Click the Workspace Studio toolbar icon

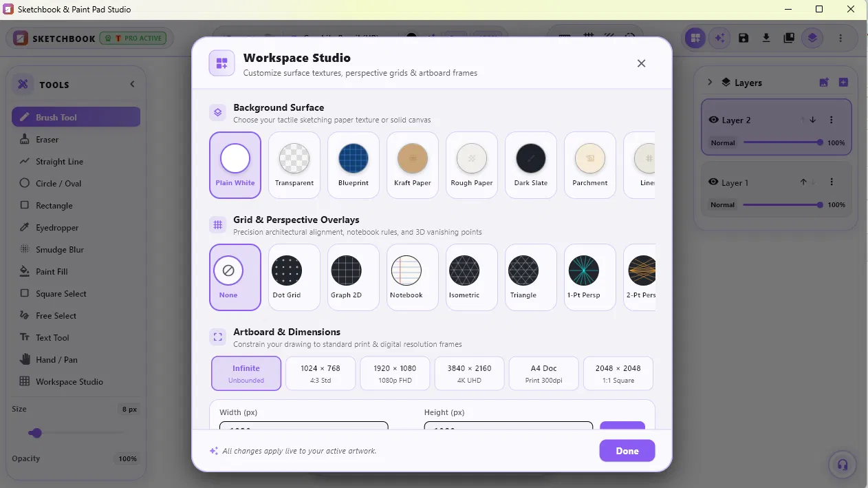coord(695,38)
